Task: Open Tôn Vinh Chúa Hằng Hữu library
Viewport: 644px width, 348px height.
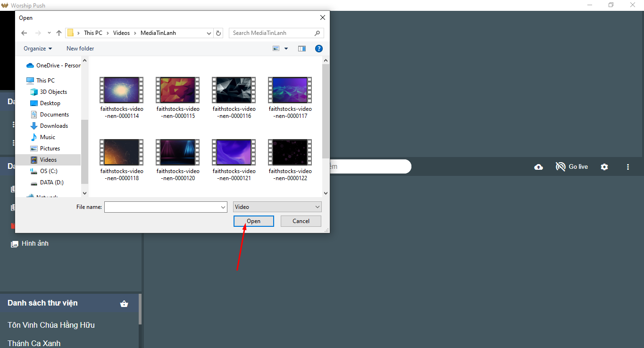Action: [51, 325]
